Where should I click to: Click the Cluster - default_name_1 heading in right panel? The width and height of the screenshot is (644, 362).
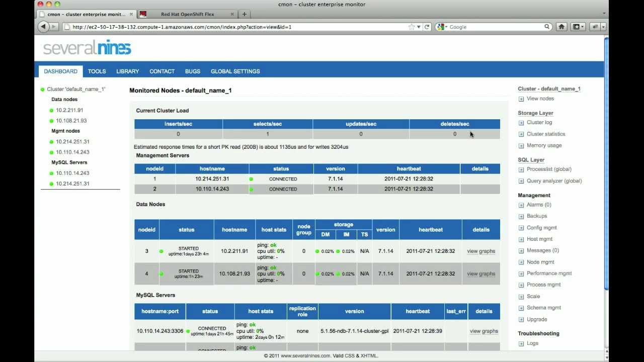[x=549, y=89]
